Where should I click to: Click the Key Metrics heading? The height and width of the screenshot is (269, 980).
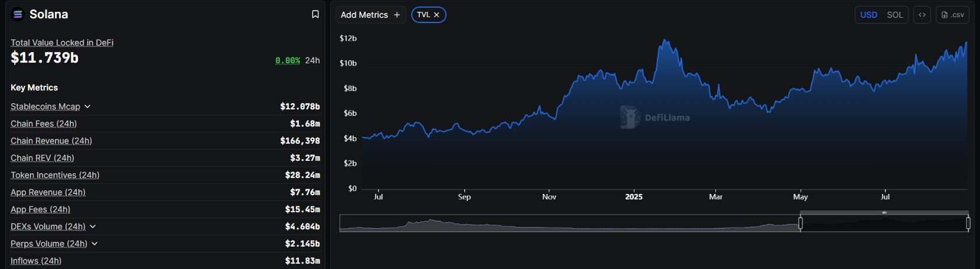coord(34,87)
